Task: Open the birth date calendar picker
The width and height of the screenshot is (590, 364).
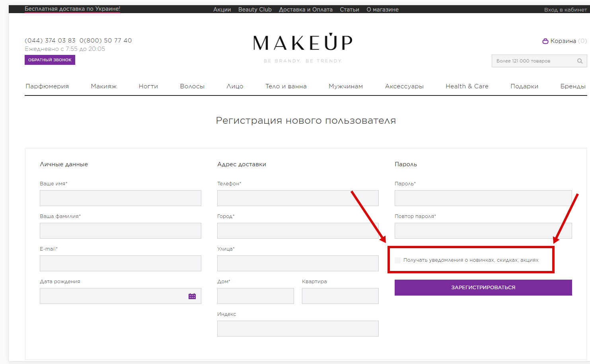Action: pyautogui.click(x=192, y=296)
